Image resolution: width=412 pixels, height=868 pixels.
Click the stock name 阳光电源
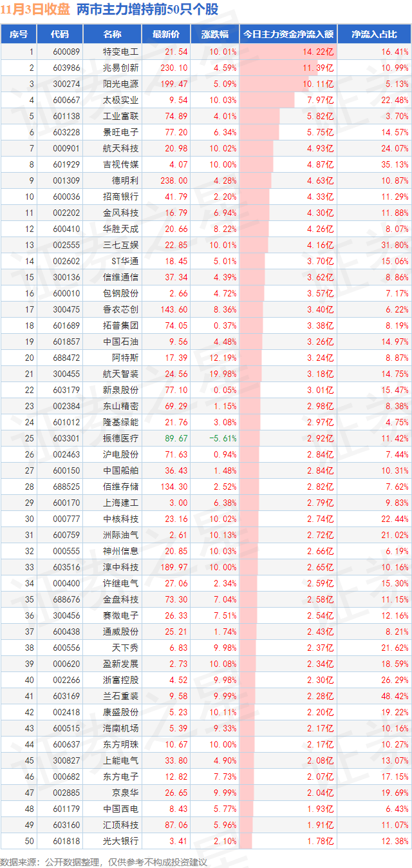tap(121, 84)
